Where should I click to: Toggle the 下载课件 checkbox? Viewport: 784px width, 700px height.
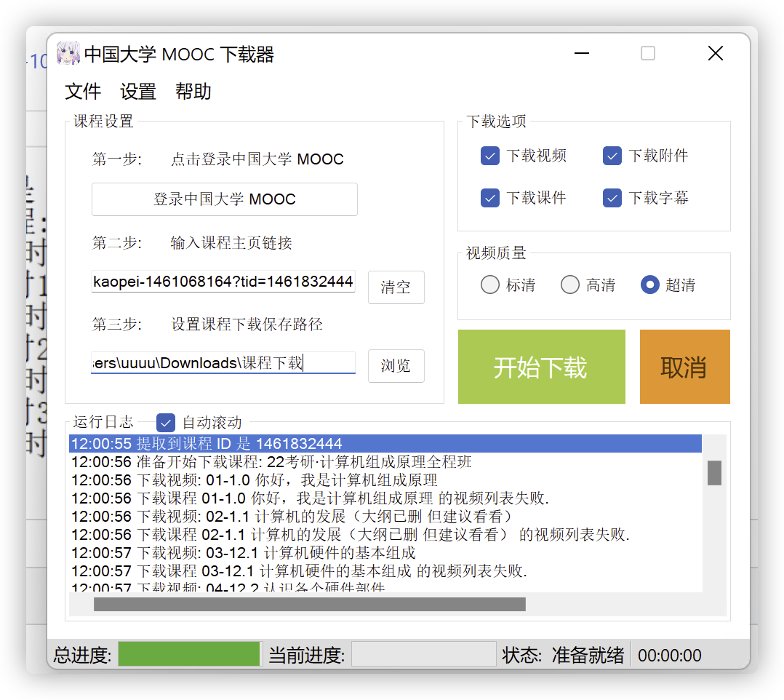pyautogui.click(x=490, y=198)
